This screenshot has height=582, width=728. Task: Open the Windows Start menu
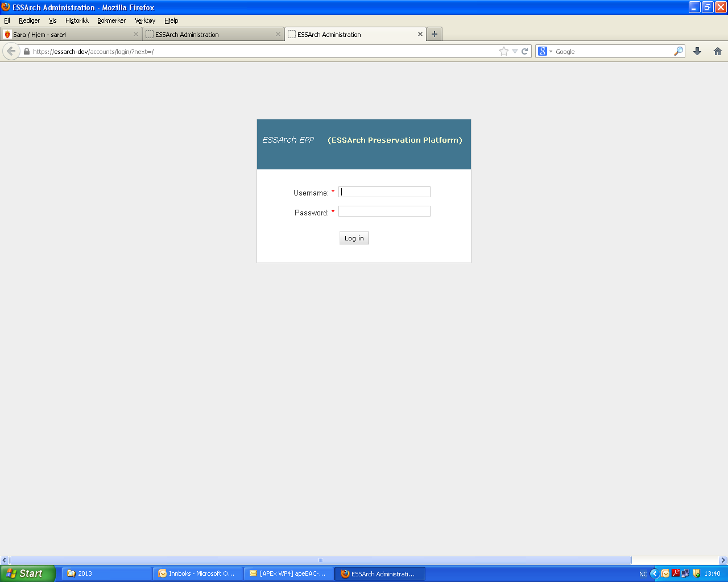28,573
